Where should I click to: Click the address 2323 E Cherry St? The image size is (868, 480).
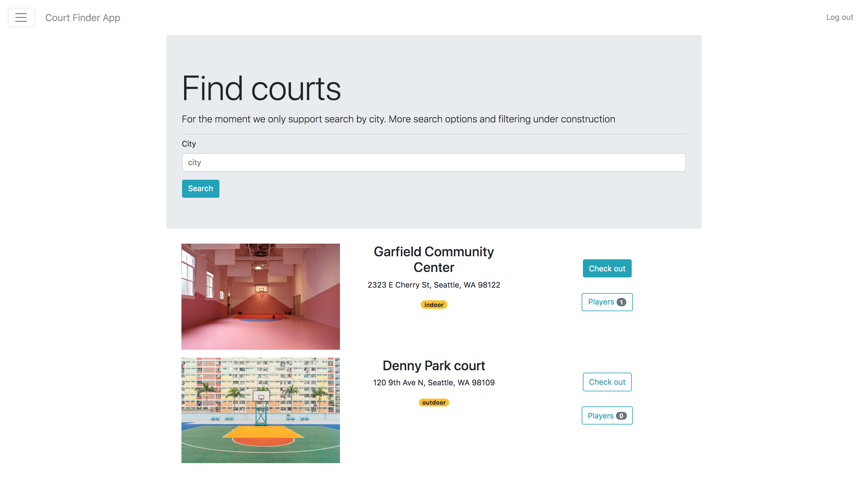click(x=434, y=285)
